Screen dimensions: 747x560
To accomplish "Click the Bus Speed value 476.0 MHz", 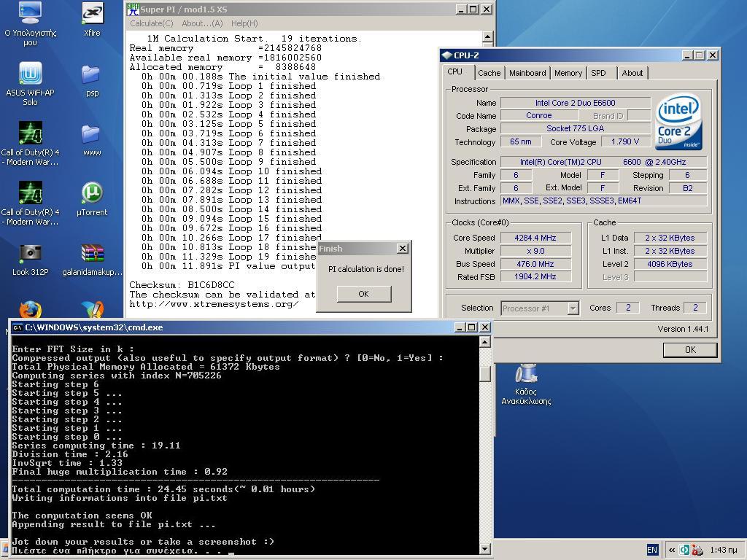I will coord(535,264).
